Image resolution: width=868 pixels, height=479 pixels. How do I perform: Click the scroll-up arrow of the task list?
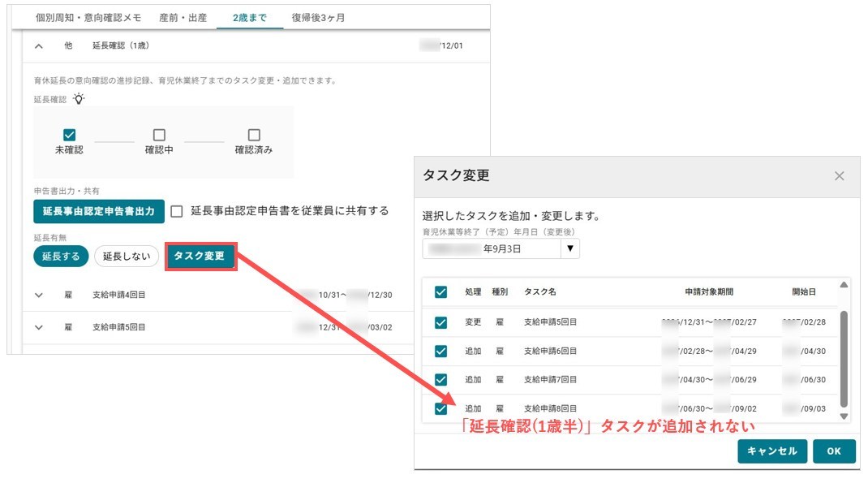(844, 285)
